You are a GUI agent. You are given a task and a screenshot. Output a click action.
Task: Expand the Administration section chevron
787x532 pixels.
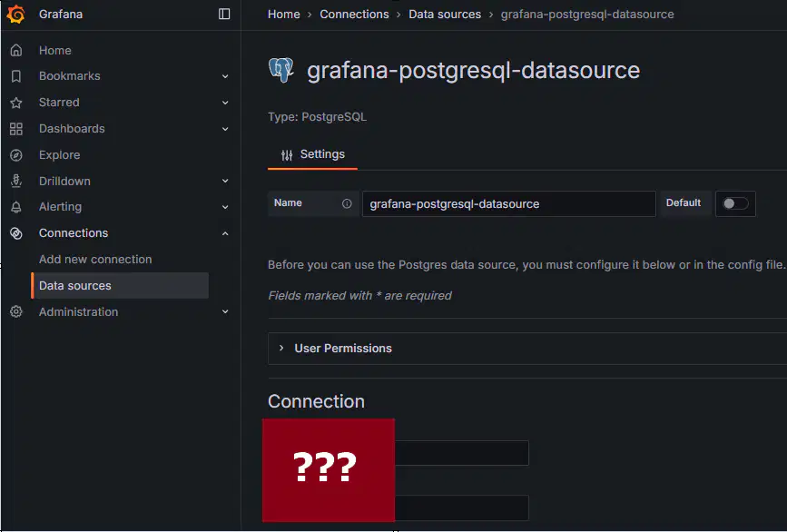[225, 311]
